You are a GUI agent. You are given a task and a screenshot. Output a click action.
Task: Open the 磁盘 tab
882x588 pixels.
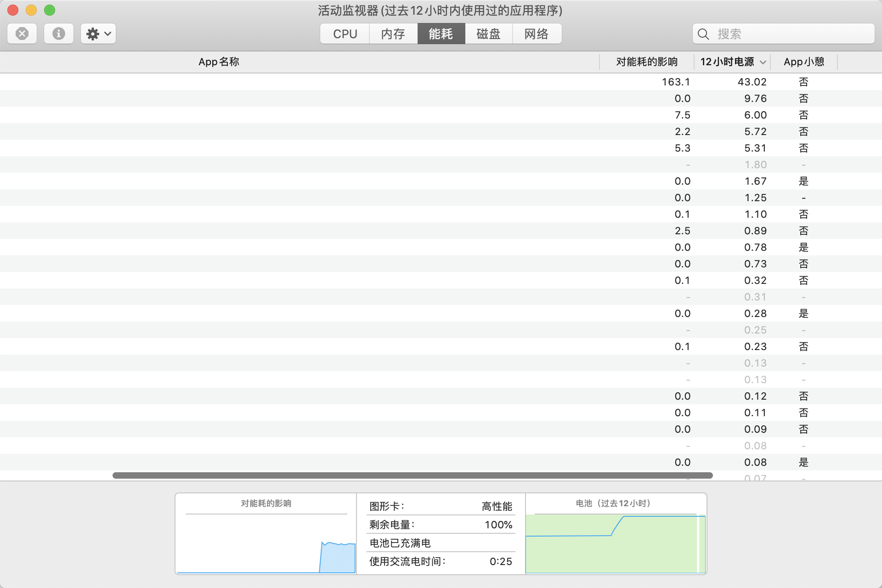coord(488,34)
